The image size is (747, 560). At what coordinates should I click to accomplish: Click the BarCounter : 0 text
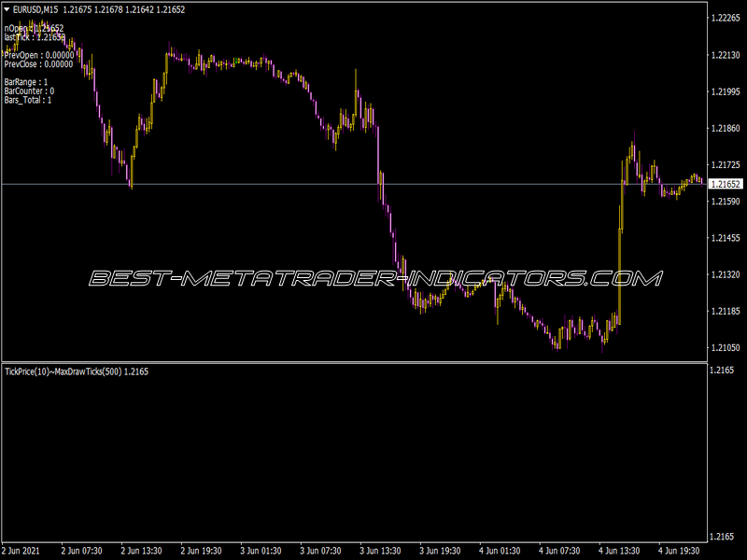(x=29, y=91)
